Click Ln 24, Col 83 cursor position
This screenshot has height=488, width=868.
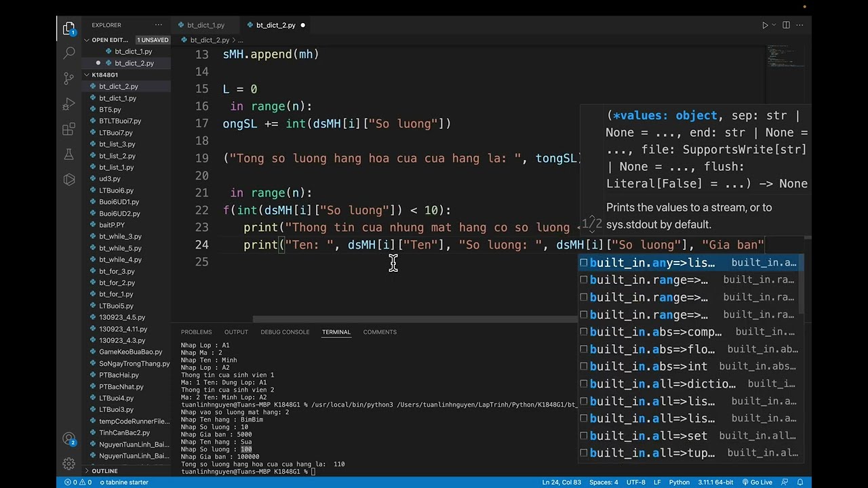(561, 483)
